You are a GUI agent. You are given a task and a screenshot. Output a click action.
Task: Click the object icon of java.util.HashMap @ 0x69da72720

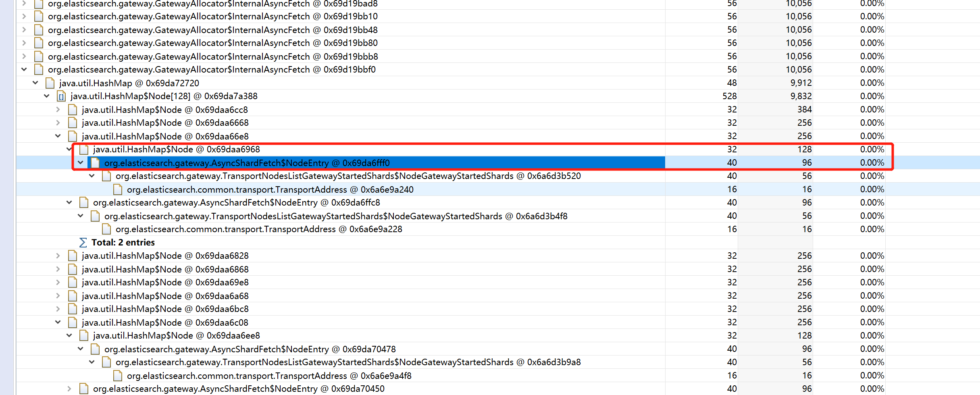coord(50,83)
